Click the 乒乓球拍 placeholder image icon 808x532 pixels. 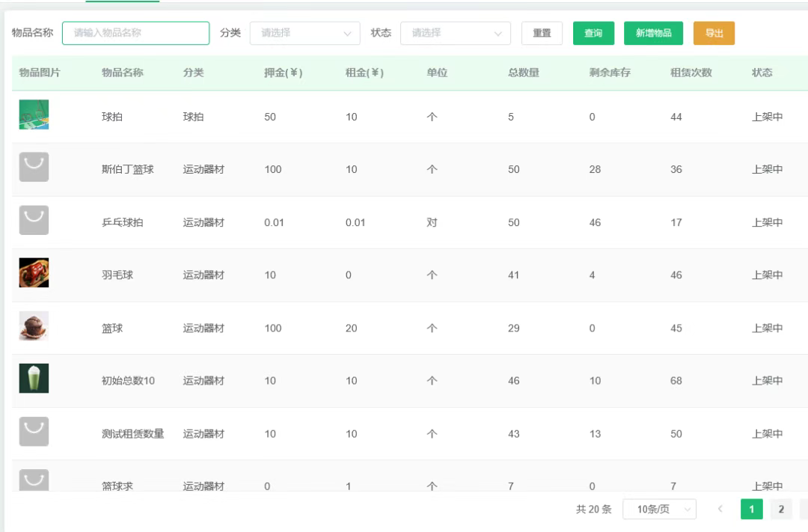(34, 221)
